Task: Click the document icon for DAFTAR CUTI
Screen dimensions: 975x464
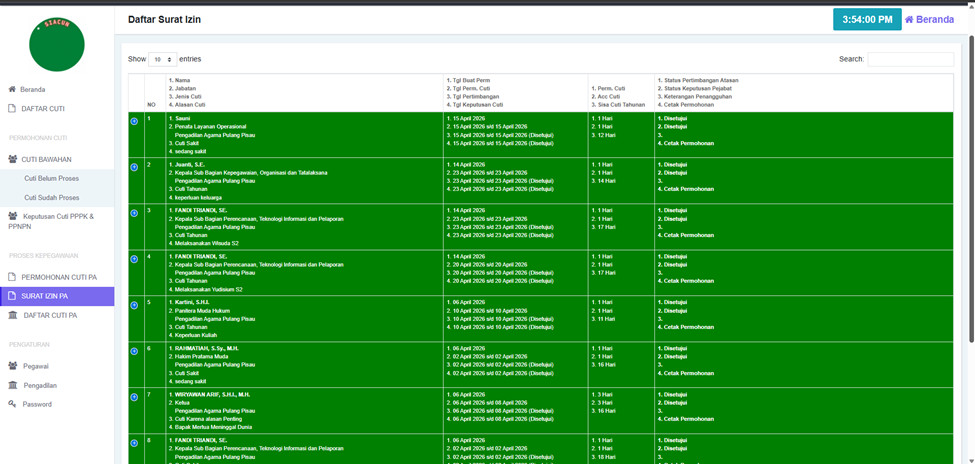Action: coord(12,108)
